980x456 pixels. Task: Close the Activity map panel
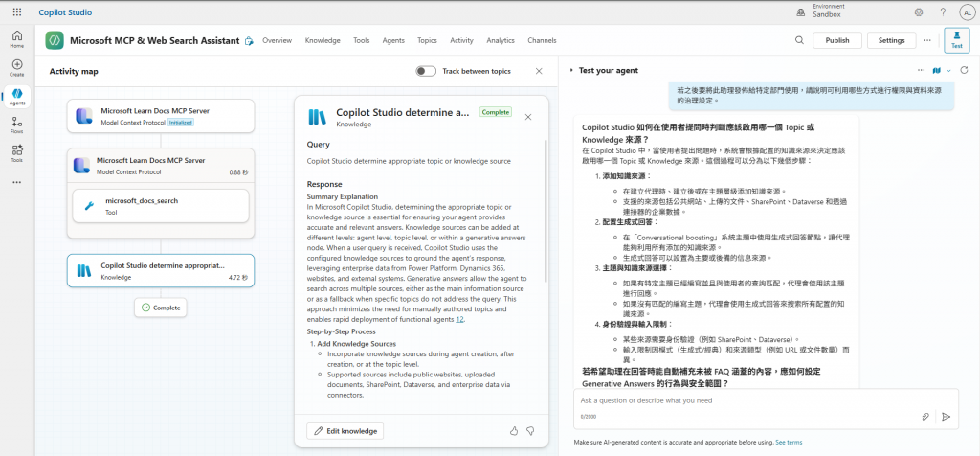coord(539,71)
